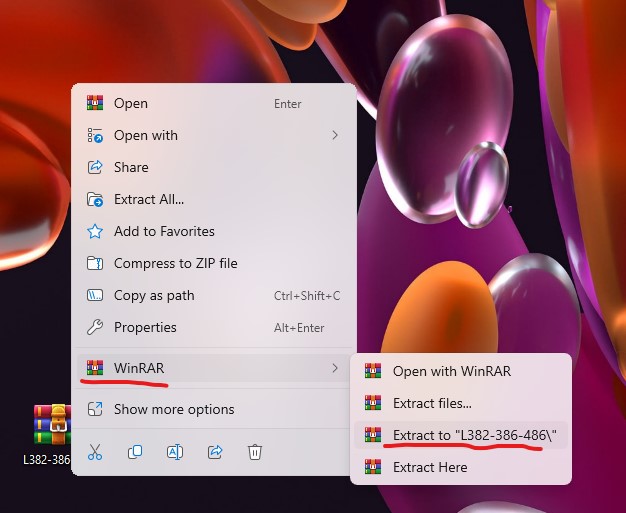Image resolution: width=626 pixels, height=513 pixels.
Task: Expand the Open with submenu arrow
Action: pos(335,135)
